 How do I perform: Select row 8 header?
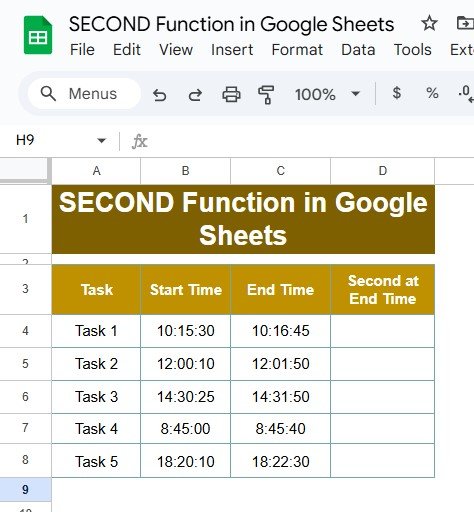pyautogui.click(x=25, y=460)
